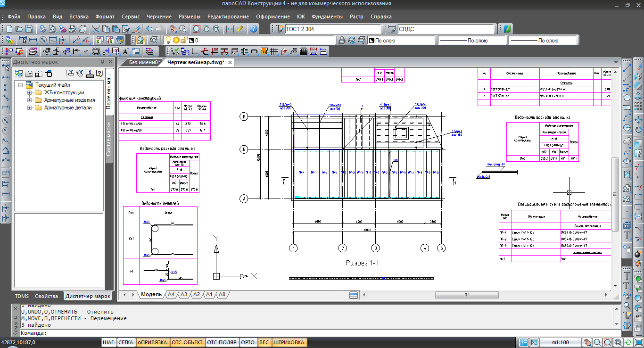Viewport: 644px width, 348px height.
Task: Click the Save file icon
Action: [x=29, y=29]
